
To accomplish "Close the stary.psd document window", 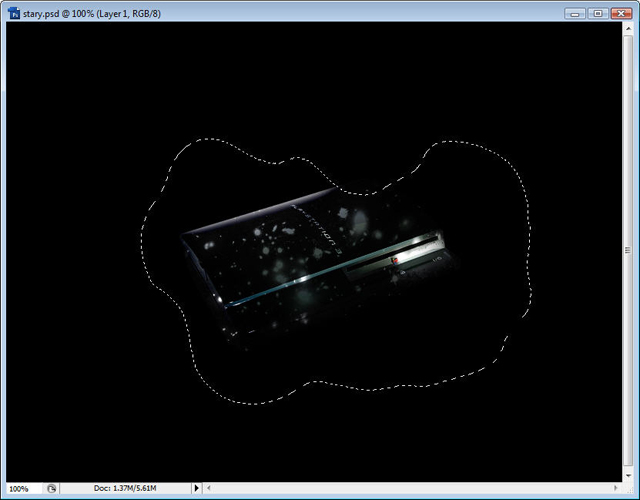I will (x=621, y=13).
